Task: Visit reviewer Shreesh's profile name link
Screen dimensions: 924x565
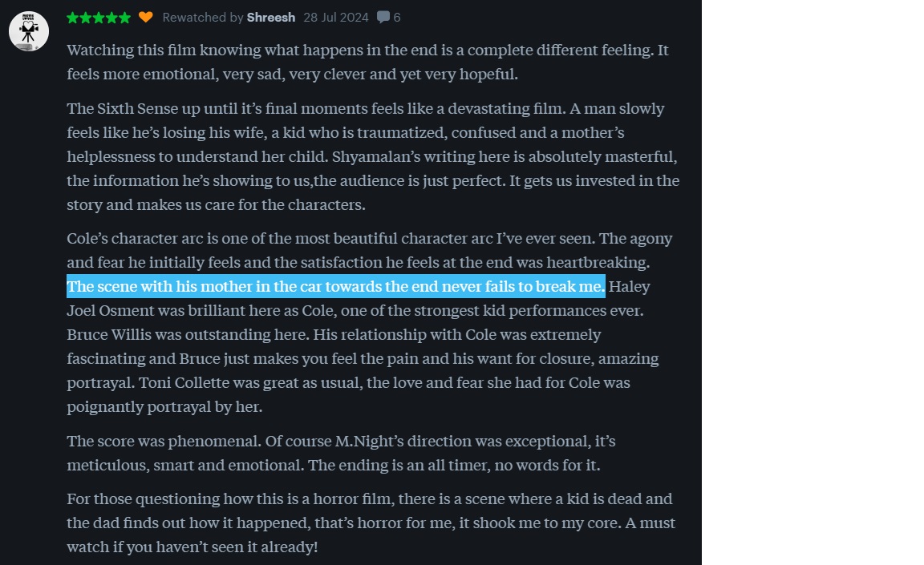Action: pos(271,17)
